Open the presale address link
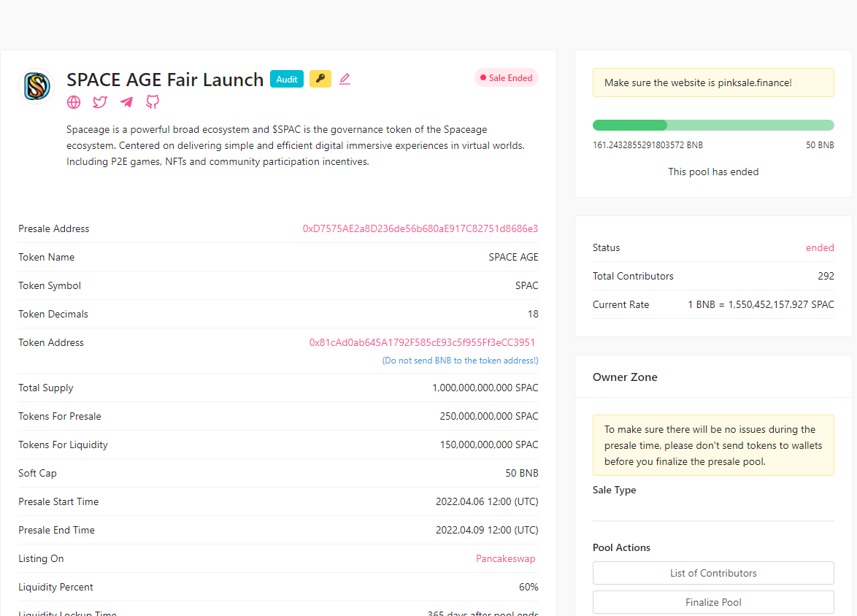 (x=420, y=228)
